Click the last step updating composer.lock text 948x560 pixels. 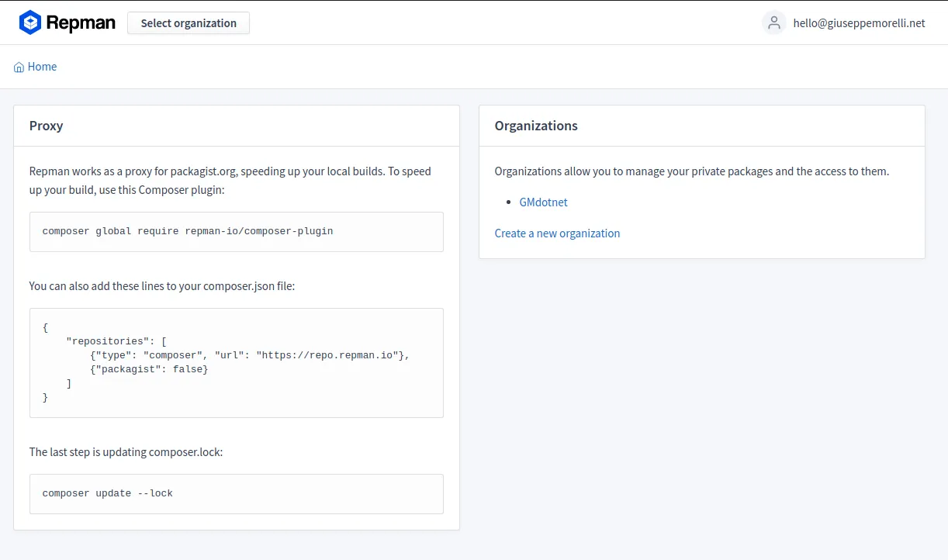tap(126, 452)
